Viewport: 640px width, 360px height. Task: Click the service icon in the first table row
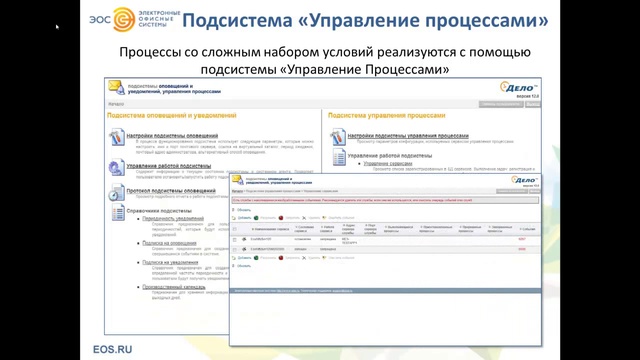point(244,240)
